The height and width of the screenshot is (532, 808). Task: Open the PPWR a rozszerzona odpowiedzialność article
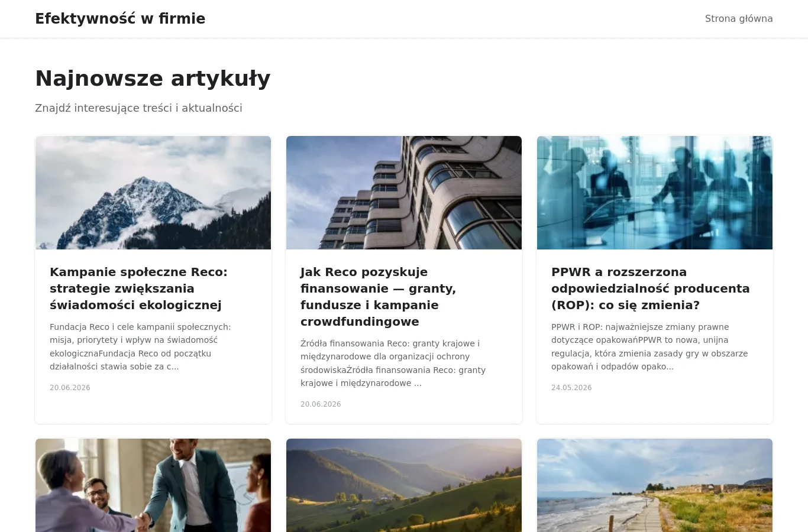[x=651, y=288]
